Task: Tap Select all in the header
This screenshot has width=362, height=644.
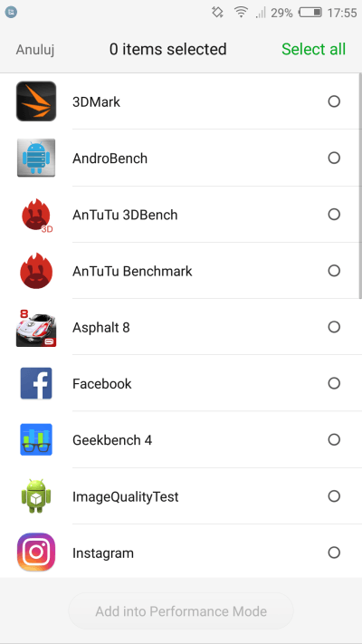Action: (x=313, y=49)
